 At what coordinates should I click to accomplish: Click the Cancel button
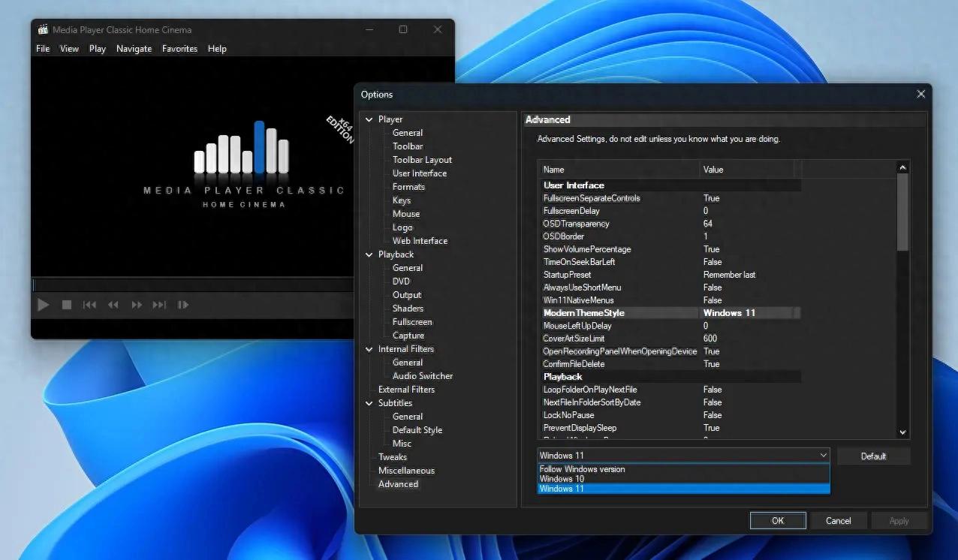point(839,521)
